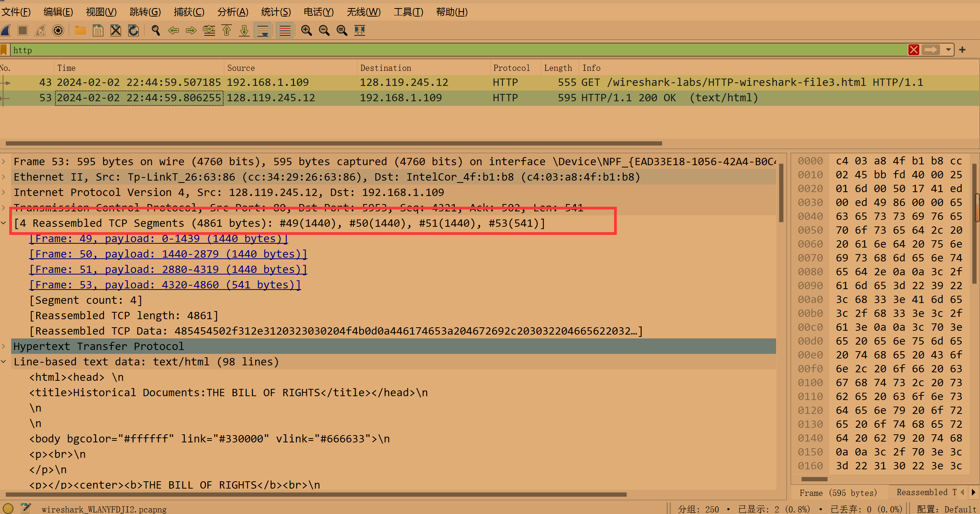Image resolution: width=980 pixels, height=514 pixels.
Task: Open the 视图(V) menu
Action: click(x=101, y=12)
